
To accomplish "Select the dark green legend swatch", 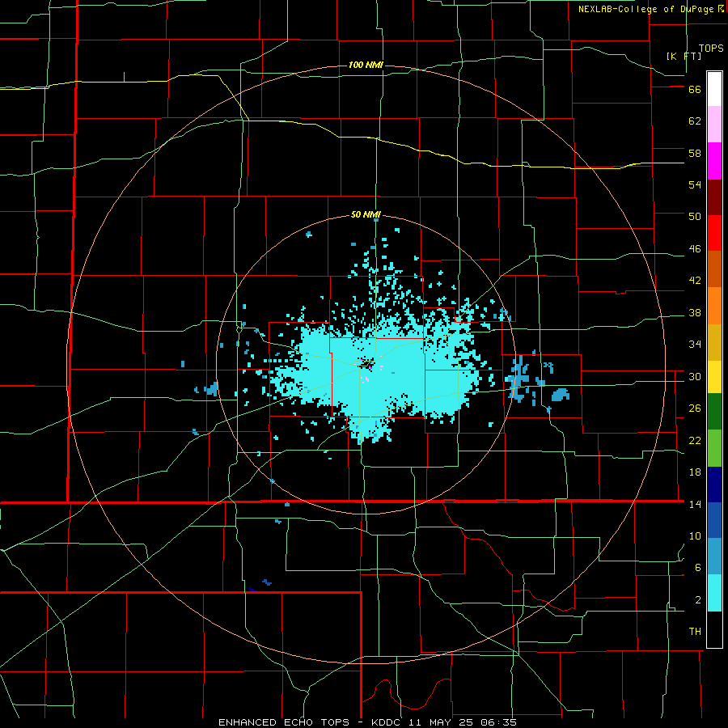I will tap(714, 412).
